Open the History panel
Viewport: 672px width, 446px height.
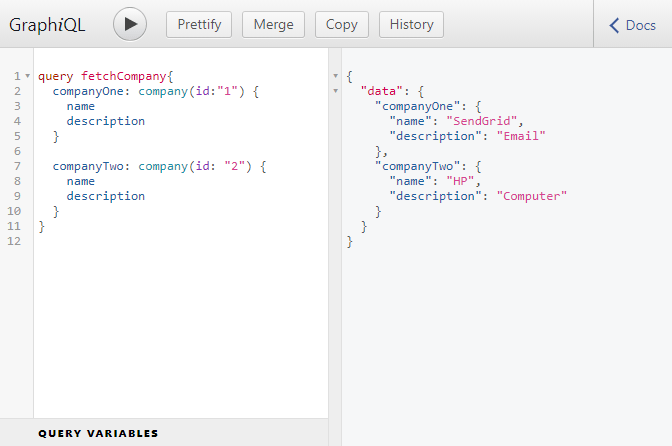[x=411, y=25]
